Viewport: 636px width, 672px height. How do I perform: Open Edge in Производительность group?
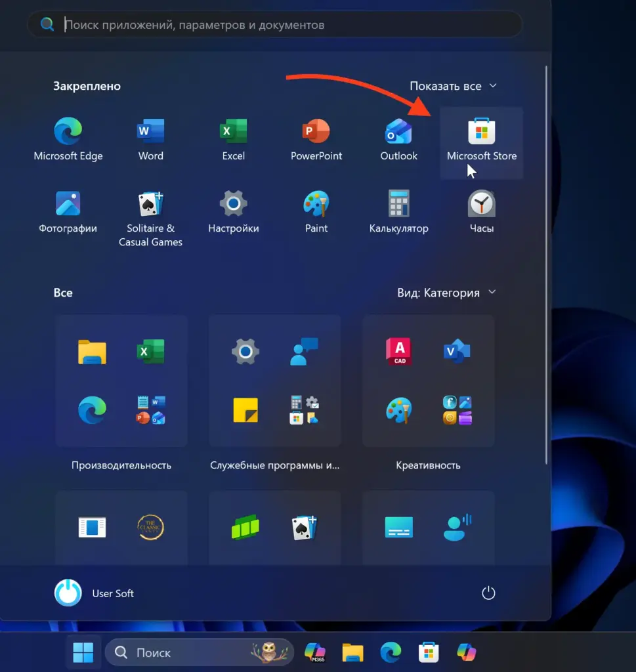click(x=92, y=410)
